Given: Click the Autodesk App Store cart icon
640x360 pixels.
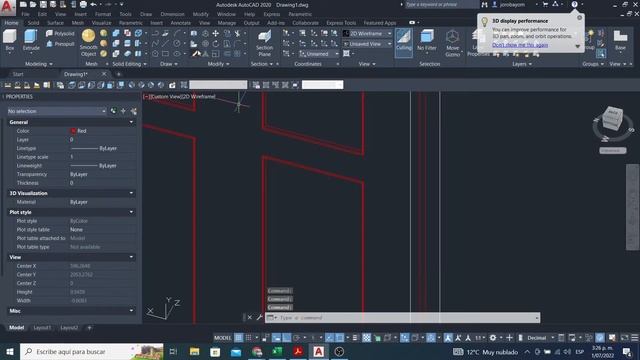Looking at the screenshot, I should 545,4.
